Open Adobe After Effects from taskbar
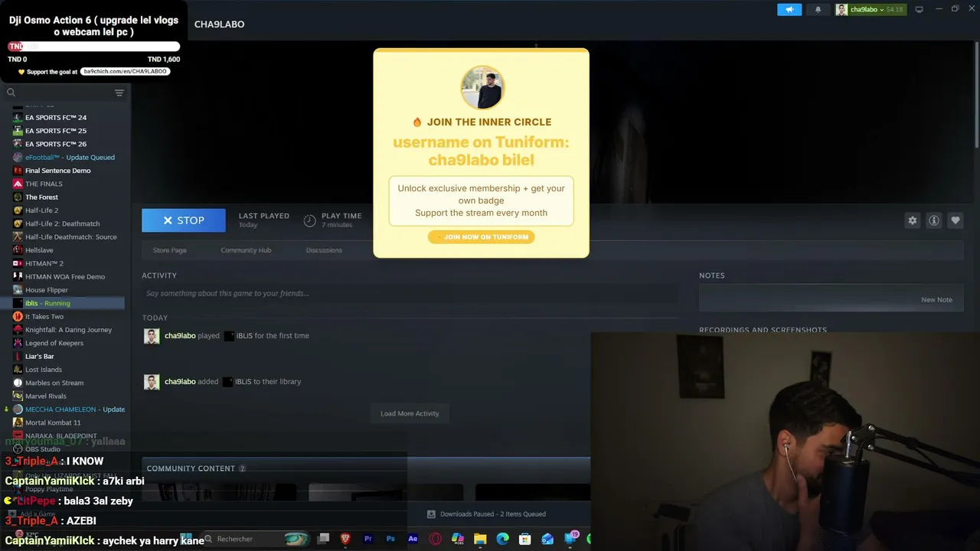 [x=413, y=539]
